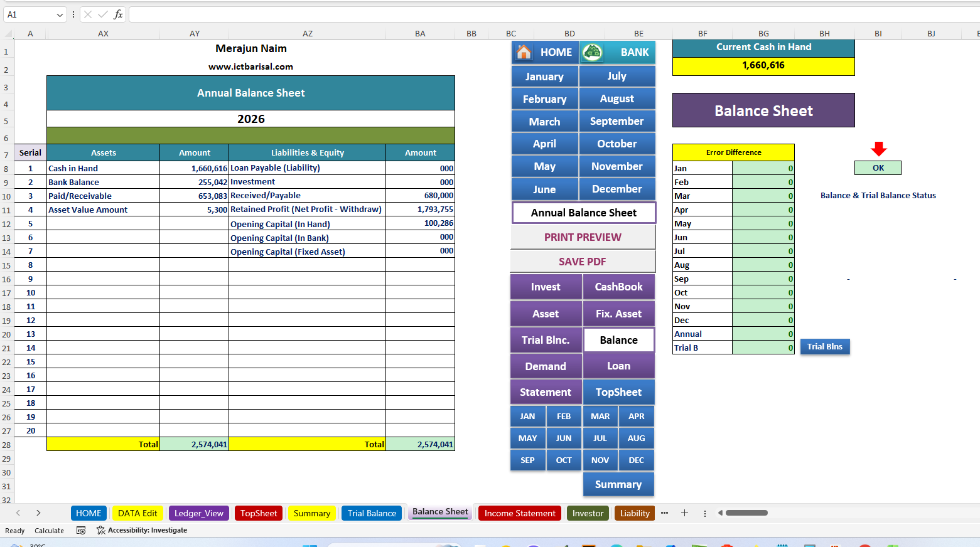
Task: Select the Cash in Hand cell
Action: (104, 168)
